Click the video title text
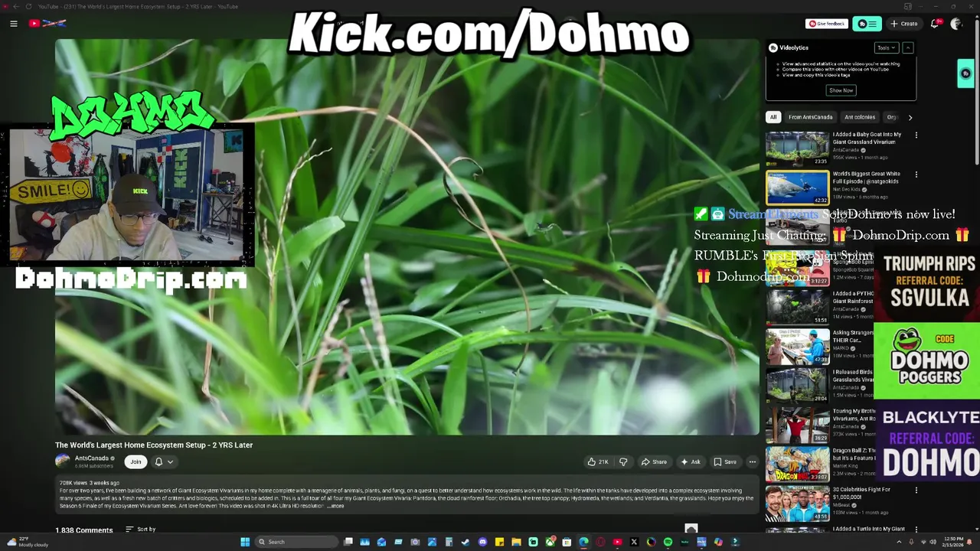 pyautogui.click(x=154, y=445)
